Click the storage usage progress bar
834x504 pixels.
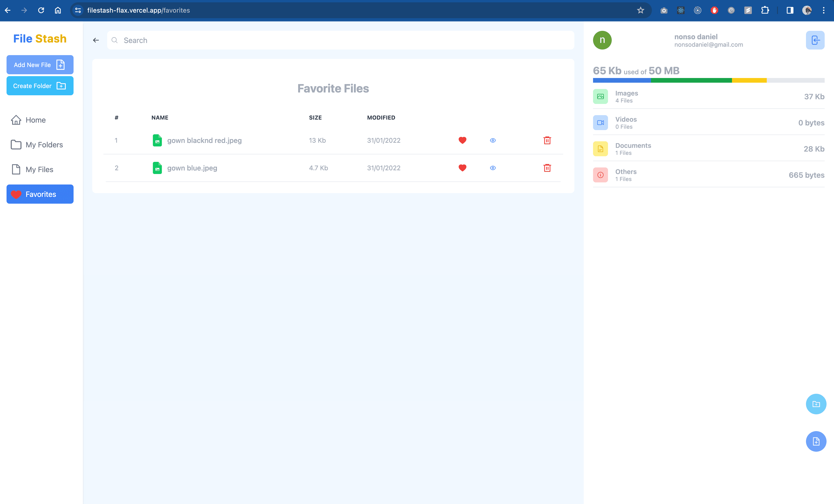[x=708, y=80]
